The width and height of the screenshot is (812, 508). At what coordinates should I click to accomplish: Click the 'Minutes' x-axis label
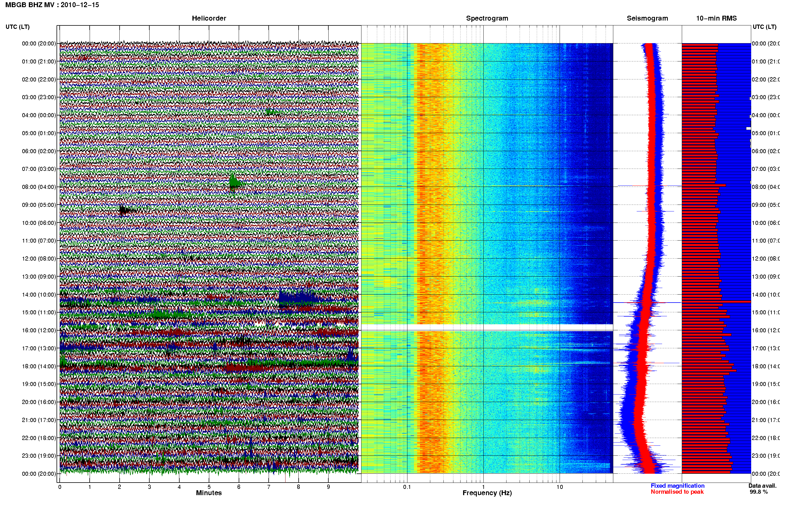209,493
